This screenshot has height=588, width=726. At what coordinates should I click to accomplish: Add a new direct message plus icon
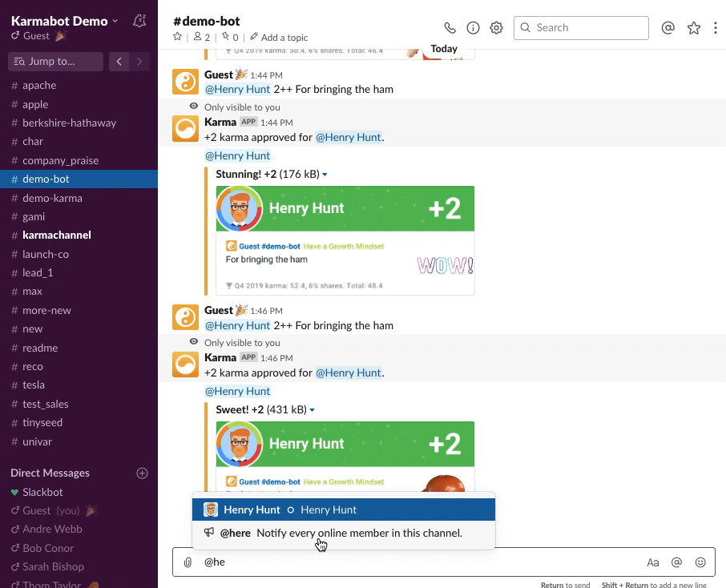pyautogui.click(x=142, y=473)
